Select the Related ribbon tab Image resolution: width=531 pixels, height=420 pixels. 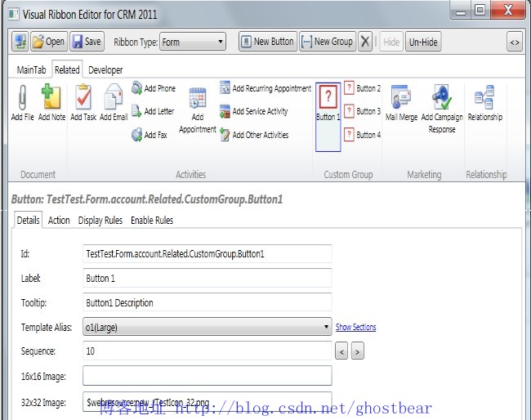click(x=67, y=69)
